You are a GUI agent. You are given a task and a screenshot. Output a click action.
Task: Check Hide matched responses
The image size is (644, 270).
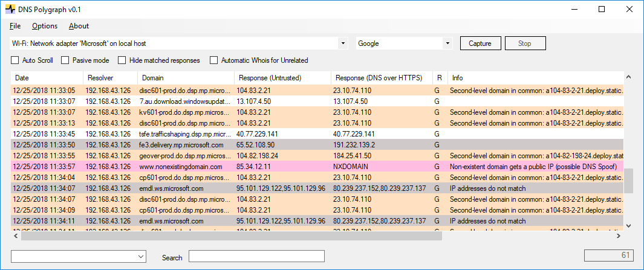coord(122,60)
